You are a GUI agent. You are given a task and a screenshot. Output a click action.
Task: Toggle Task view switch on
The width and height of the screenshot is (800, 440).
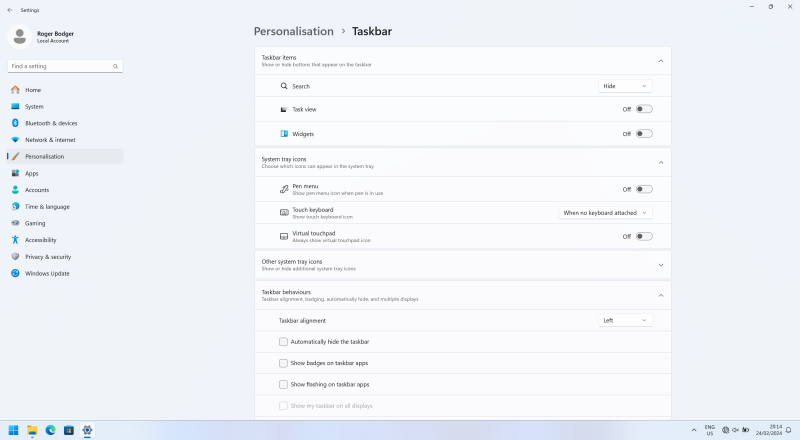[644, 109]
